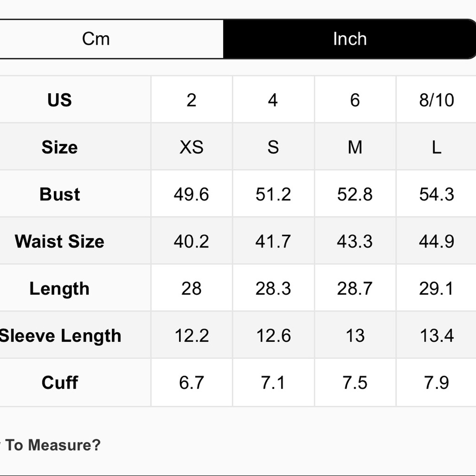
Task: Click the 41.7 waist size value
Action: (x=273, y=241)
